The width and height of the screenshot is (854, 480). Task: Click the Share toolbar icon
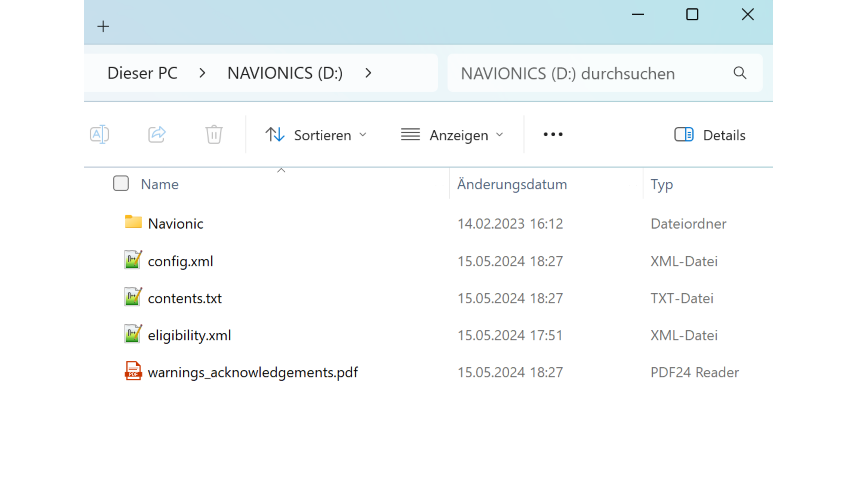click(x=156, y=135)
